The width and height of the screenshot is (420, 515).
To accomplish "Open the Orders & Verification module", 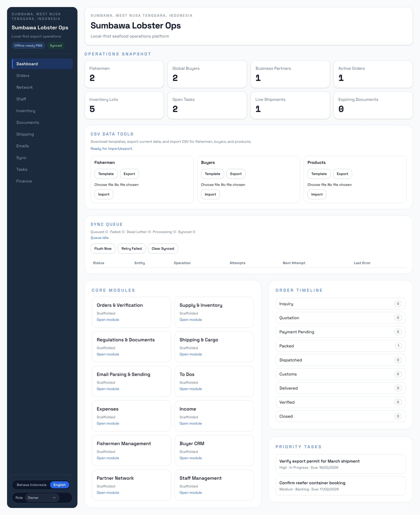I will pyautogui.click(x=108, y=320).
